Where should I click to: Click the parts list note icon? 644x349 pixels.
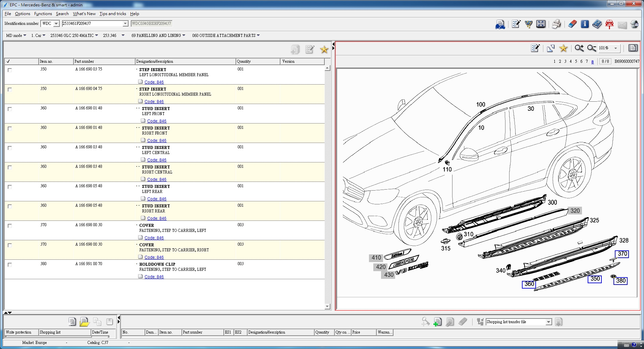tap(310, 50)
